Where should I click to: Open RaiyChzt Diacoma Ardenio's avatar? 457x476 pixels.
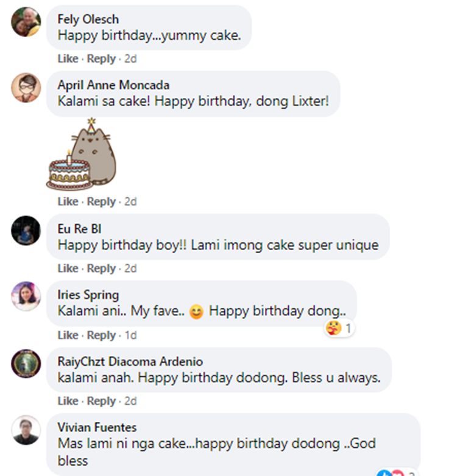[26, 364]
